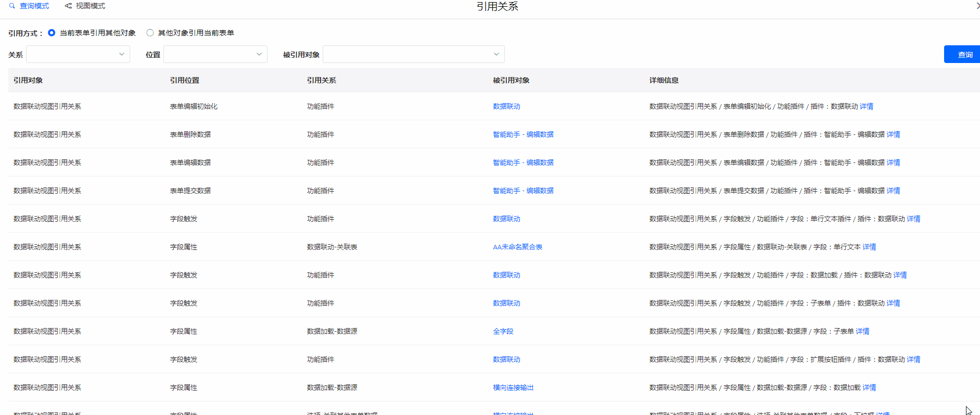Click the AA未命名聚合表 link
Image resolution: width=980 pixels, height=415 pixels.
pyautogui.click(x=517, y=247)
